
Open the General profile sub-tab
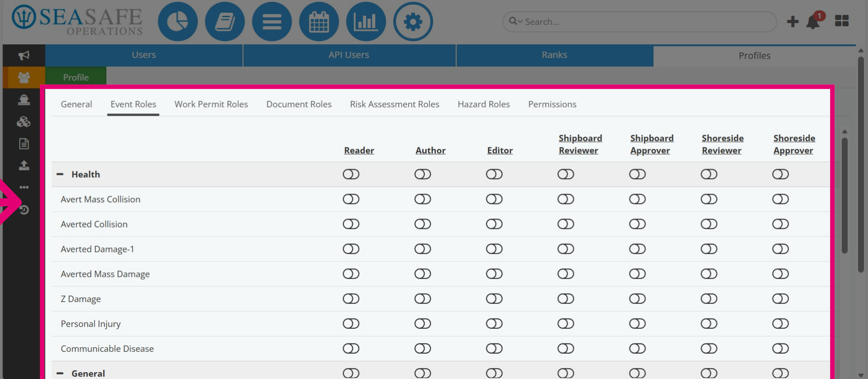coord(76,104)
